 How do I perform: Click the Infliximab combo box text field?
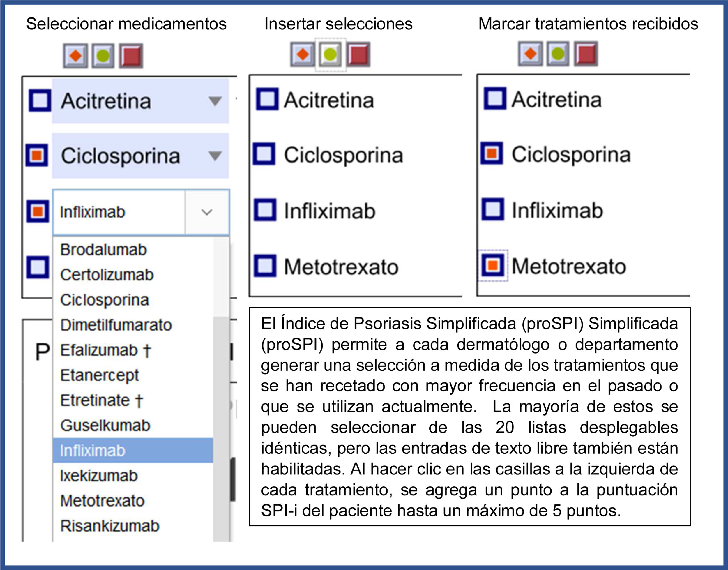(x=119, y=212)
